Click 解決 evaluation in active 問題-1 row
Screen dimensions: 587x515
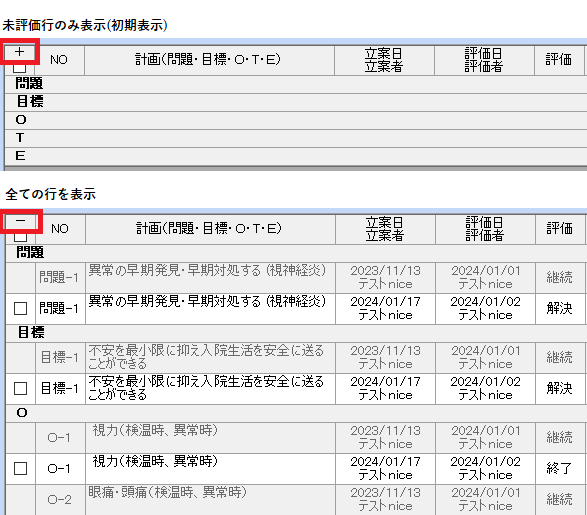pos(559,309)
